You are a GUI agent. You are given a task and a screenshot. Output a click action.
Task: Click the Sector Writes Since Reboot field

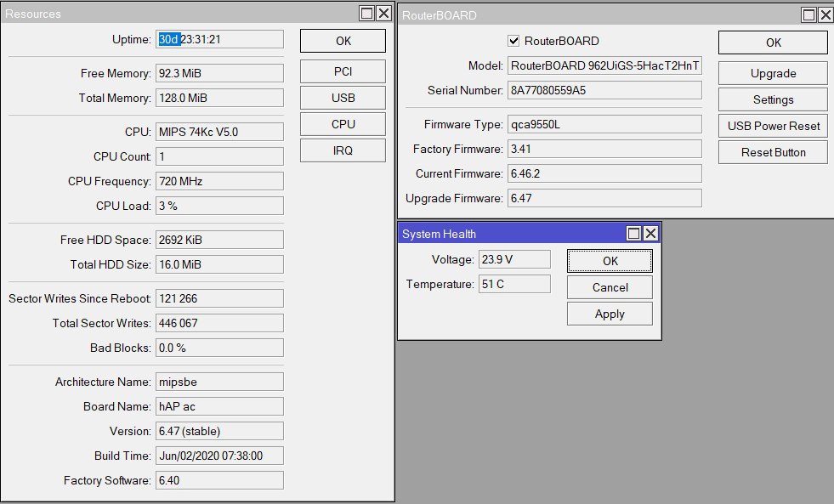pyautogui.click(x=219, y=298)
